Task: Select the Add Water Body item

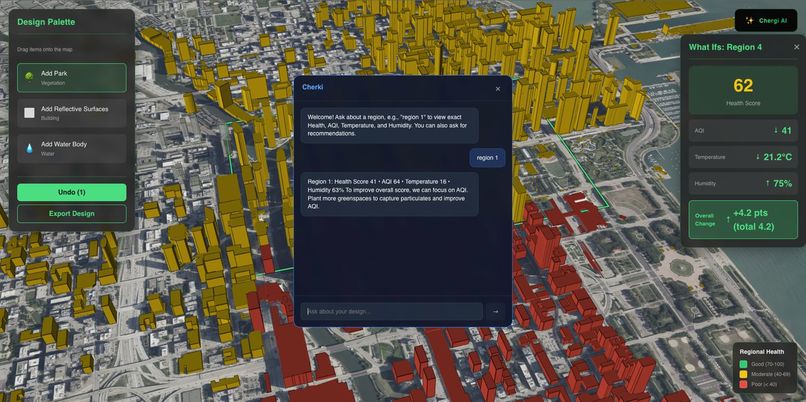Action: [x=71, y=149]
